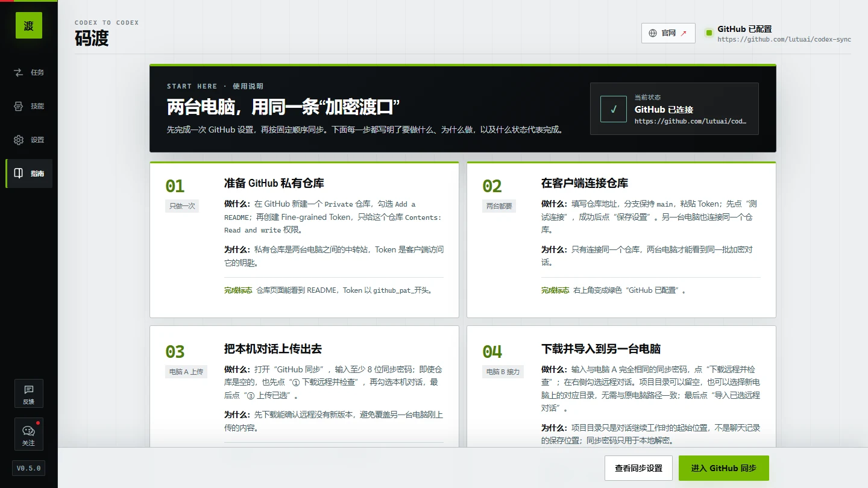This screenshot has width=868, height=488.
Task: Open the 任务 page icon in the sidebar
Action: tap(19, 72)
